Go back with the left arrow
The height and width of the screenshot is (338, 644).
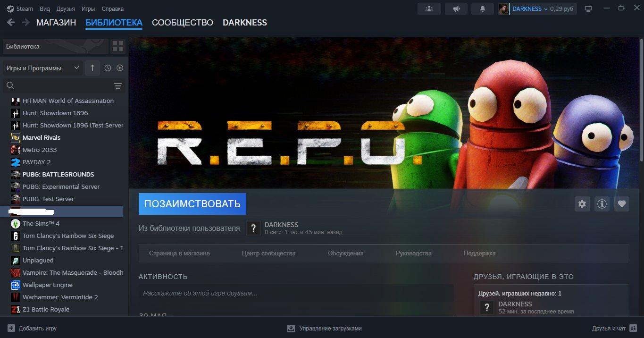(x=11, y=22)
